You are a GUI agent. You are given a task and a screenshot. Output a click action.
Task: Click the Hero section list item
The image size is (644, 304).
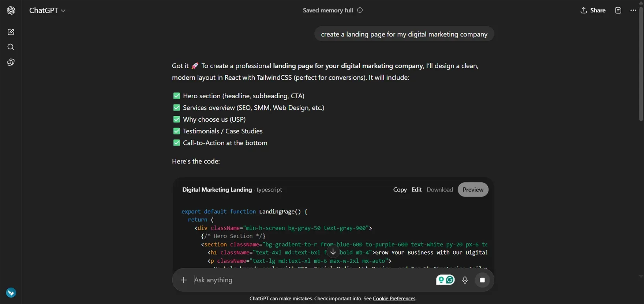[x=239, y=96]
